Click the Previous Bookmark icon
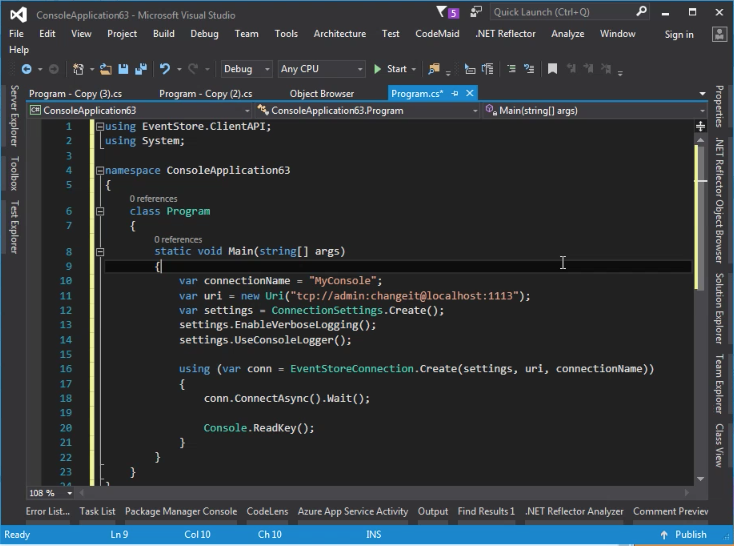This screenshot has height=546, width=734. [571, 69]
